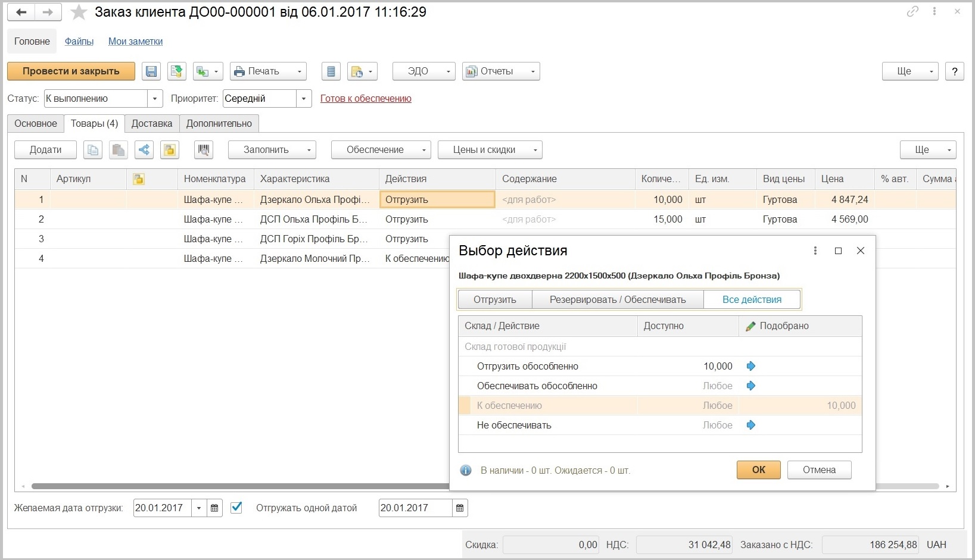Open calendar for the second shipment date field
Viewport: 975px width, 560px height.
(x=460, y=508)
